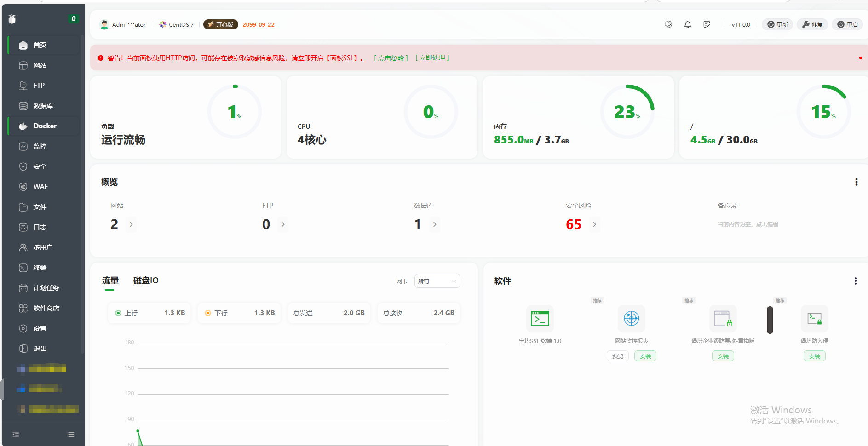868x446 pixels.
Task: Click the arrow next to 安全风险 65
Action: click(594, 224)
